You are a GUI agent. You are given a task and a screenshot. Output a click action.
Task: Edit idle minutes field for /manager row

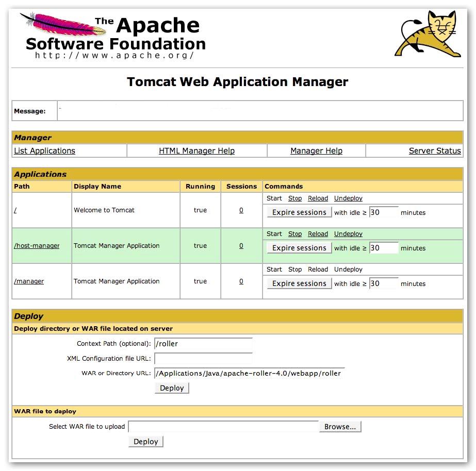pos(384,283)
